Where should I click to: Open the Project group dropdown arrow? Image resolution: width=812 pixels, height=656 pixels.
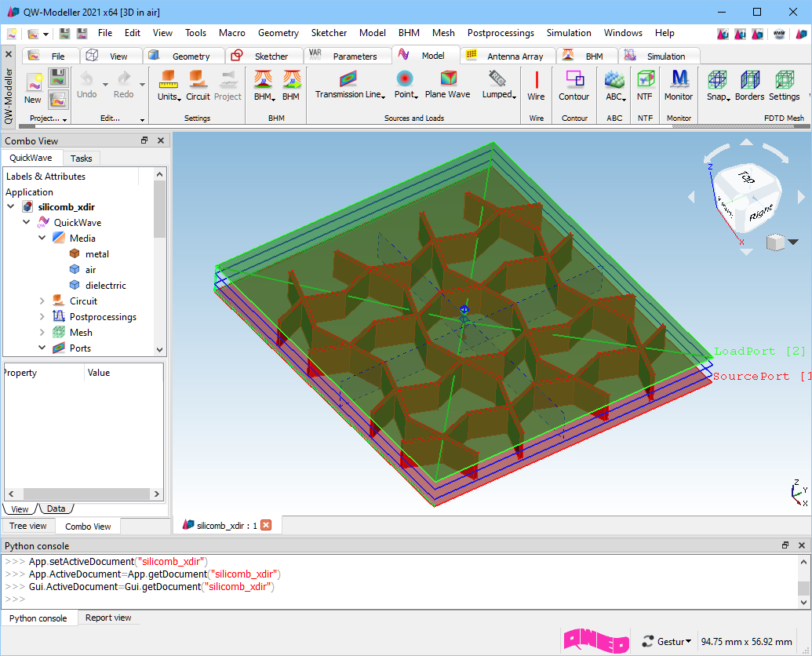click(x=65, y=119)
